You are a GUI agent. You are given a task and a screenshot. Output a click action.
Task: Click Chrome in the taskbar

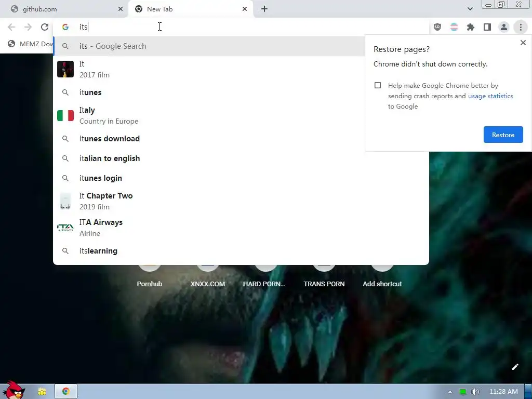(66, 392)
